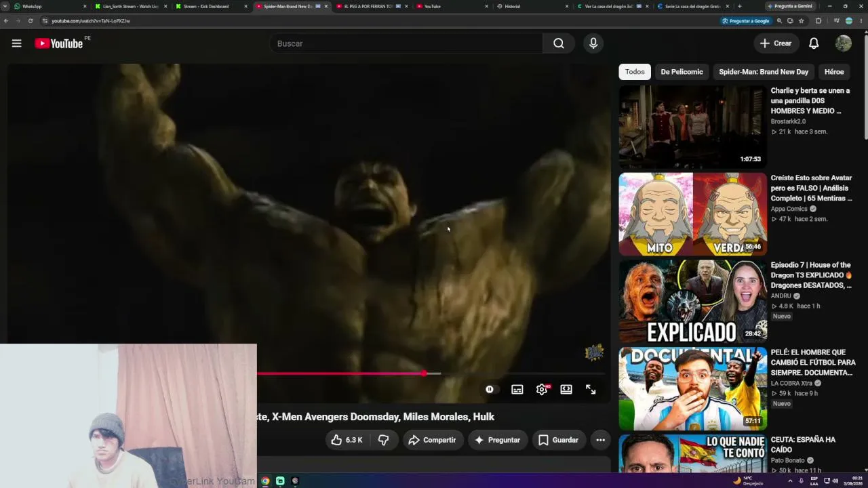Viewport: 868px width, 488px height.
Task: Switch to the WhatsApp browser tab
Action: click(x=51, y=6)
